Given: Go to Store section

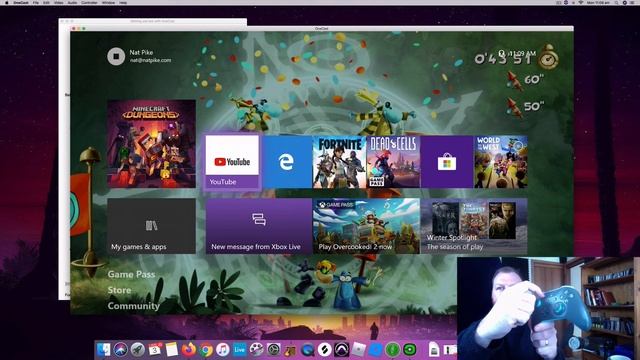Looking at the screenshot, I should point(119,290).
